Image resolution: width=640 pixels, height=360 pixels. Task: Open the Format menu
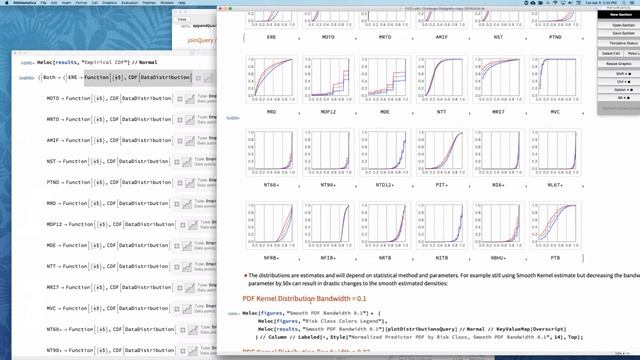(81, 2)
